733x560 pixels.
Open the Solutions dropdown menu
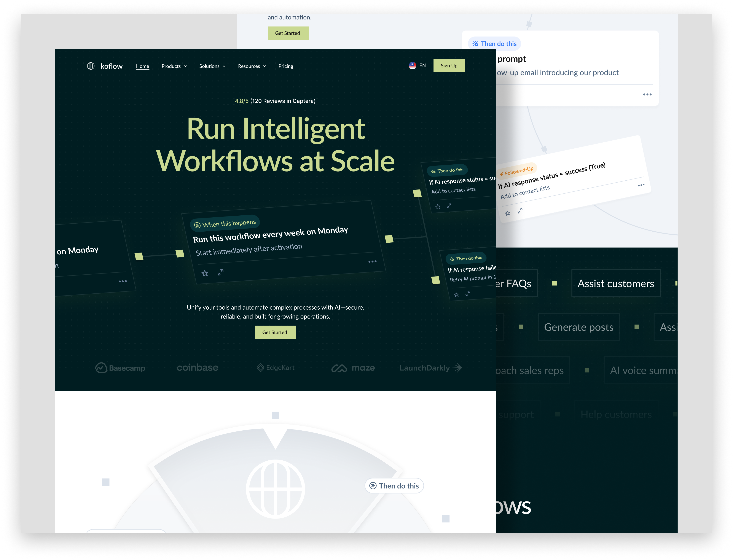[x=212, y=66]
